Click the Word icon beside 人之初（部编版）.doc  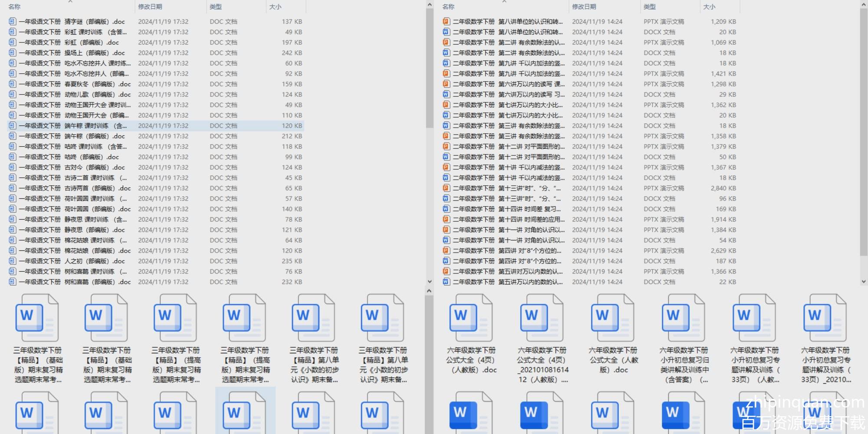[x=12, y=261]
